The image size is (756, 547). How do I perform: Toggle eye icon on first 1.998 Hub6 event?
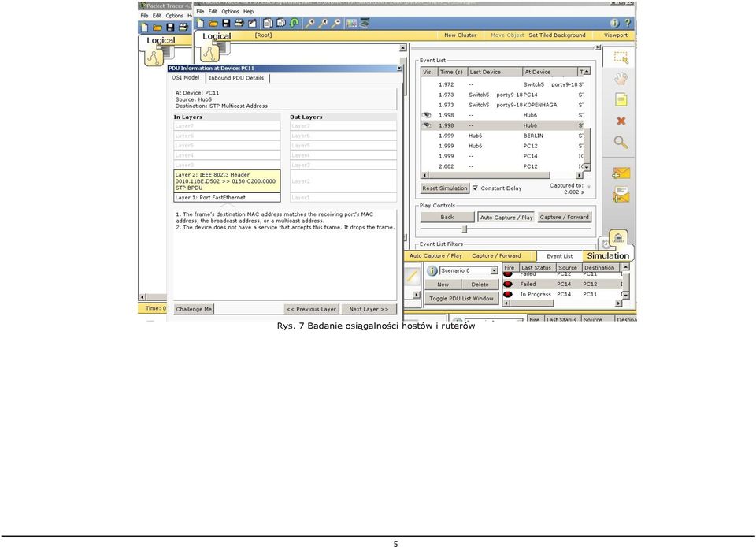point(427,115)
